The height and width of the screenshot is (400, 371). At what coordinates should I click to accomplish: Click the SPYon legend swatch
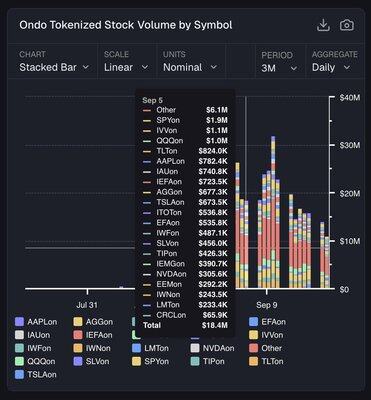click(x=137, y=361)
